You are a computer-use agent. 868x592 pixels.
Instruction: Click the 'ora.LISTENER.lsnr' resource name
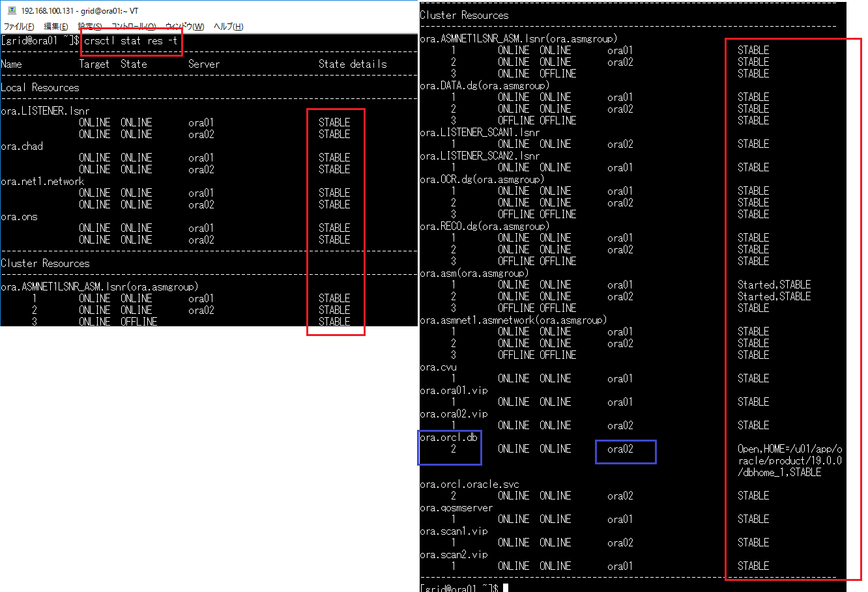(45, 111)
